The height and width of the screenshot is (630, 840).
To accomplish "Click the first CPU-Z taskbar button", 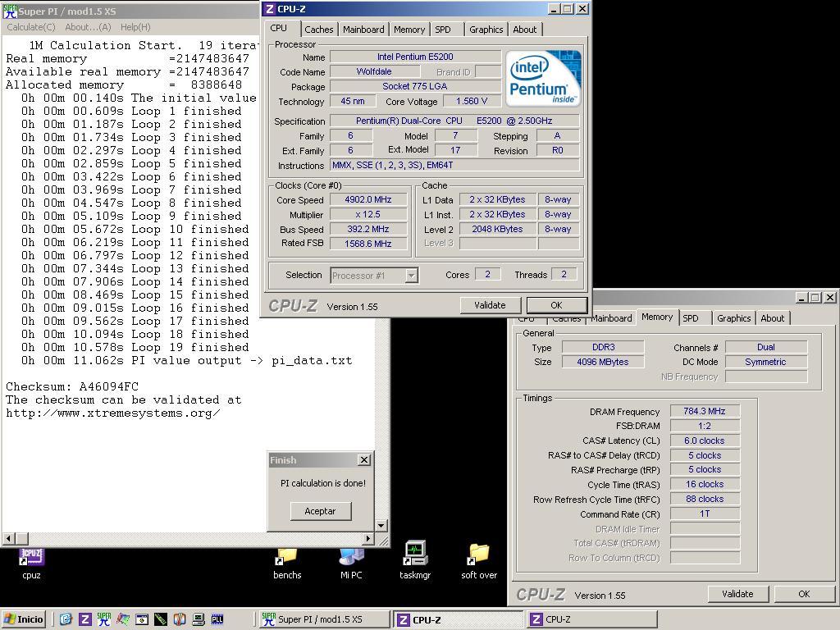I will 458,619.
